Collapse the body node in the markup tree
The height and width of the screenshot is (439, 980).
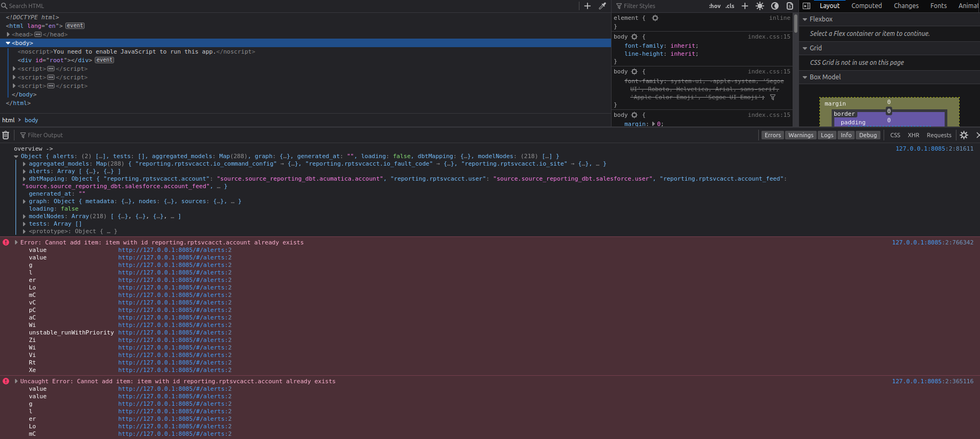(x=9, y=43)
